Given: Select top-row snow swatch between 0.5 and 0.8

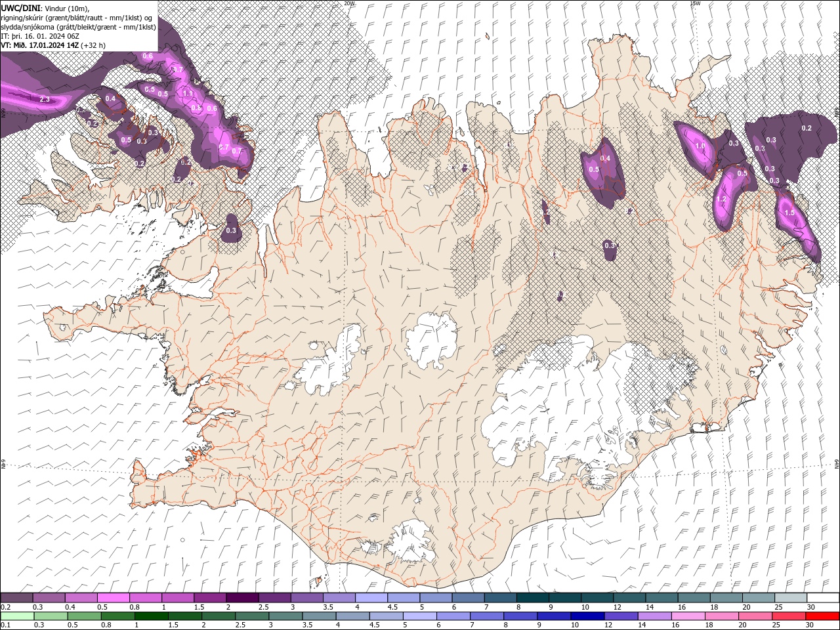Looking at the screenshot, I should tap(114, 597).
